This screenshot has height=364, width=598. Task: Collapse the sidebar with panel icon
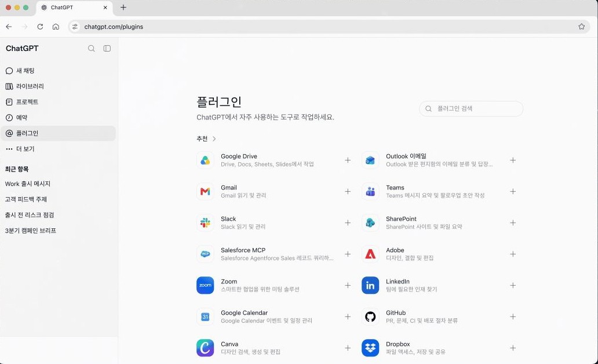(x=107, y=49)
